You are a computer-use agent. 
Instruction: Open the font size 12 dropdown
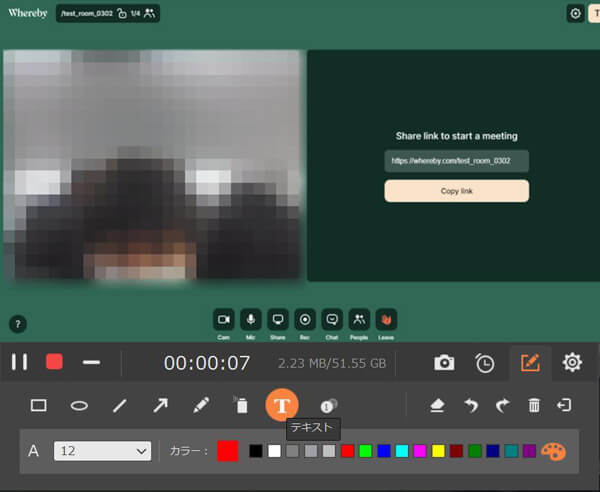pos(101,451)
